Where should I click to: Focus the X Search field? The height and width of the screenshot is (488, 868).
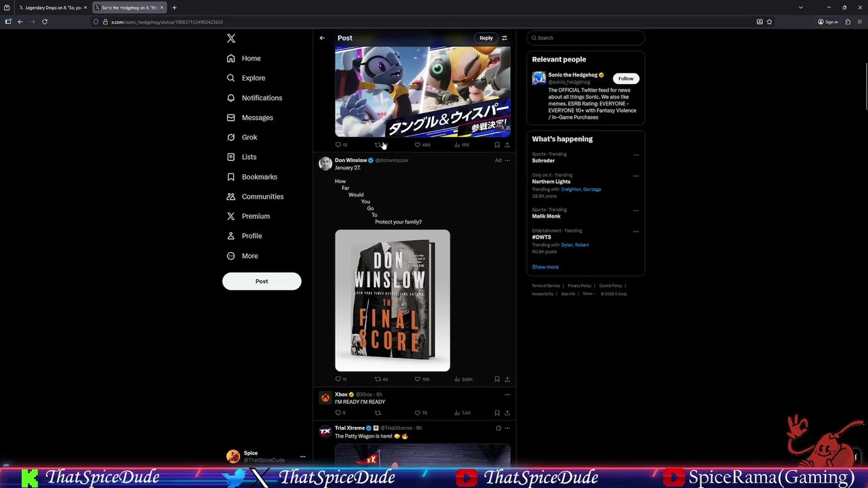(586, 38)
